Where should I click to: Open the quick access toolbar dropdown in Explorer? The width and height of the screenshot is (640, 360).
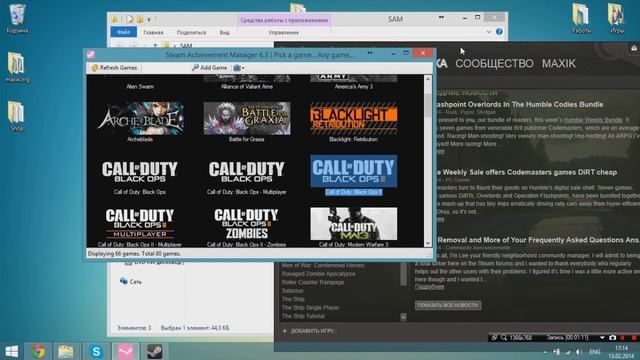click(x=149, y=19)
